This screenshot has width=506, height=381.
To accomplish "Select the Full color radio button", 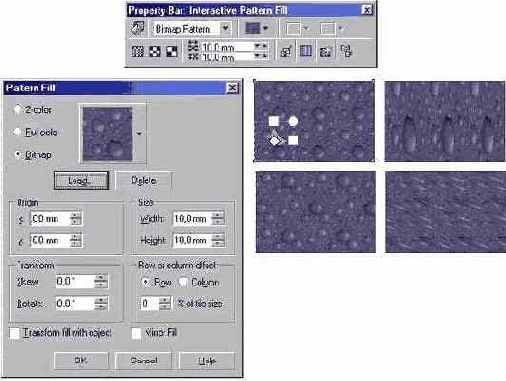I will (x=17, y=132).
